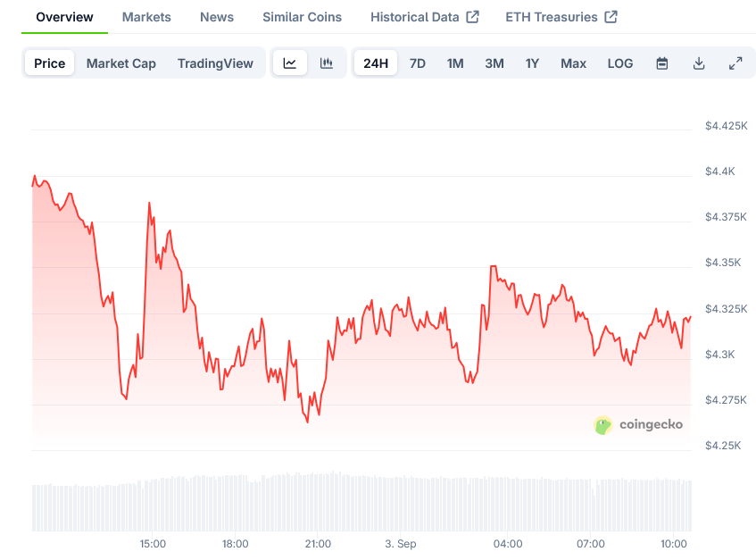Switch chart to TradingView mode

pos(215,63)
